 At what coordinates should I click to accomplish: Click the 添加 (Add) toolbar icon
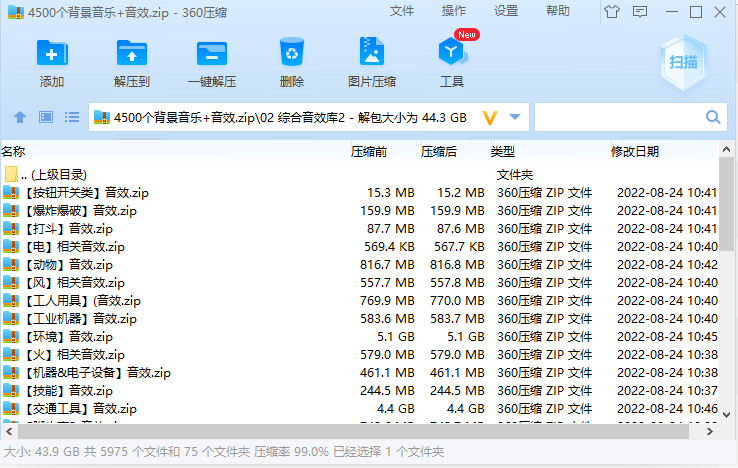(x=52, y=53)
